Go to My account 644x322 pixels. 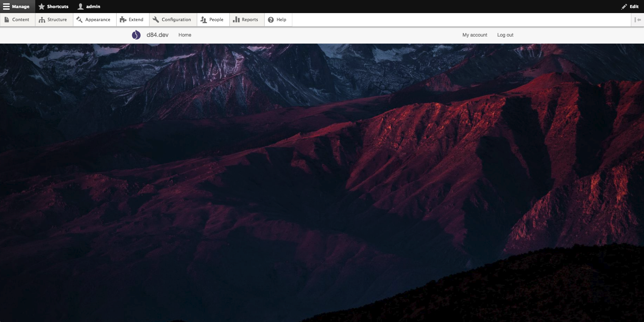point(475,35)
